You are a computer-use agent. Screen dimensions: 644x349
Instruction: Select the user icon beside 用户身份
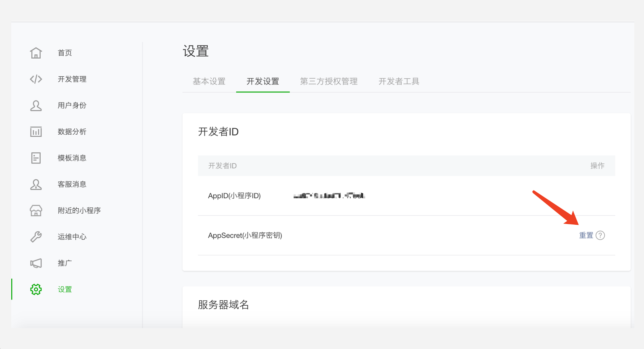tap(36, 106)
